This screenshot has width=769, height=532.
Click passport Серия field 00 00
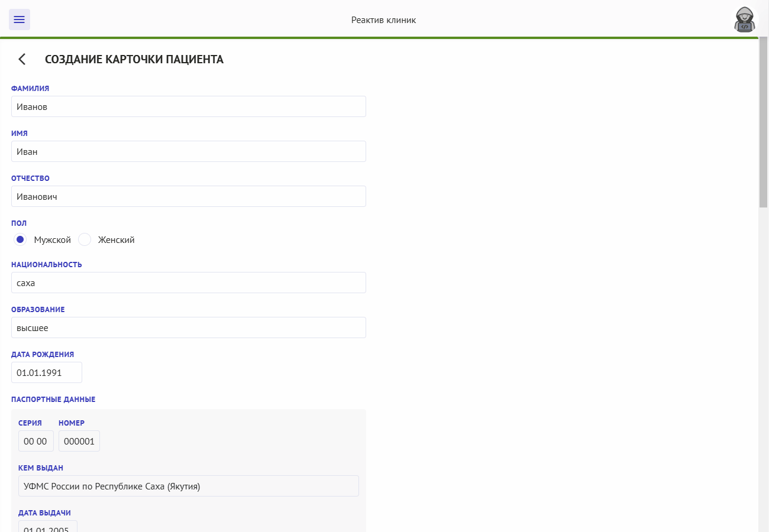coord(36,441)
